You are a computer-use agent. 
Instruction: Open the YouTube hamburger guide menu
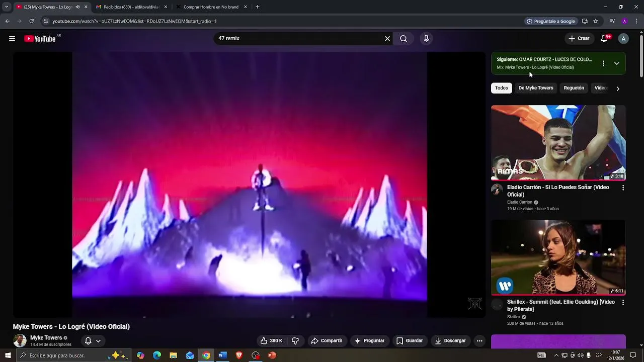pyautogui.click(x=12, y=39)
